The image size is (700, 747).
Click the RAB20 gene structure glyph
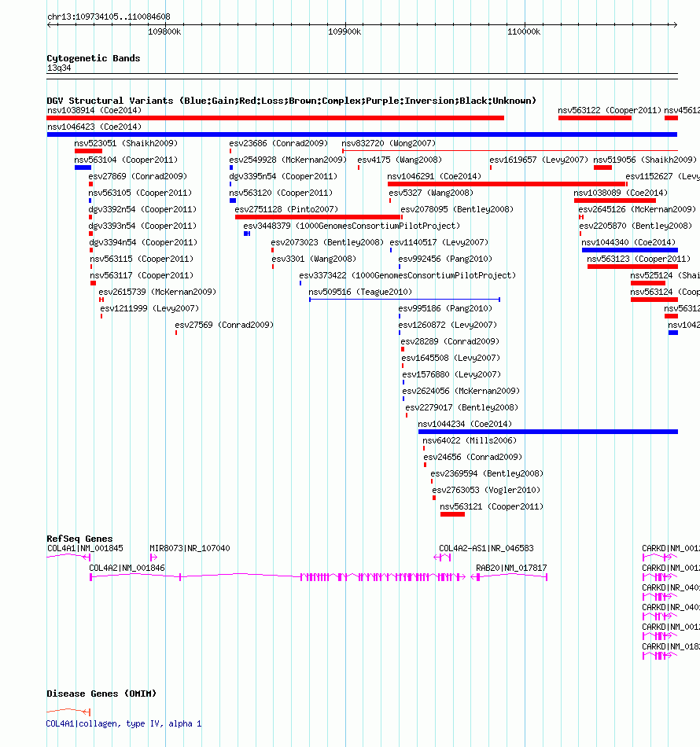(509, 577)
